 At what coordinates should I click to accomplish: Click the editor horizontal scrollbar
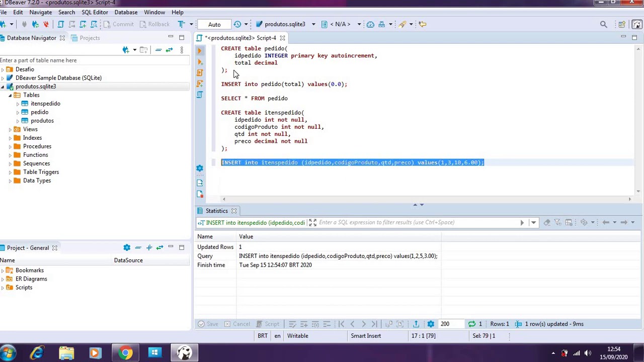click(x=427, y=199)
